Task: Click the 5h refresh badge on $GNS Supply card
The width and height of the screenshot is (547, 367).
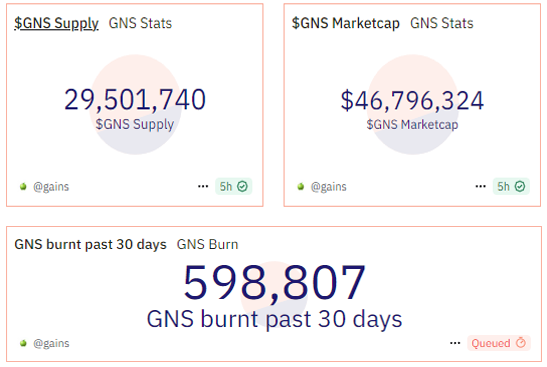Action: coord(233,186)
